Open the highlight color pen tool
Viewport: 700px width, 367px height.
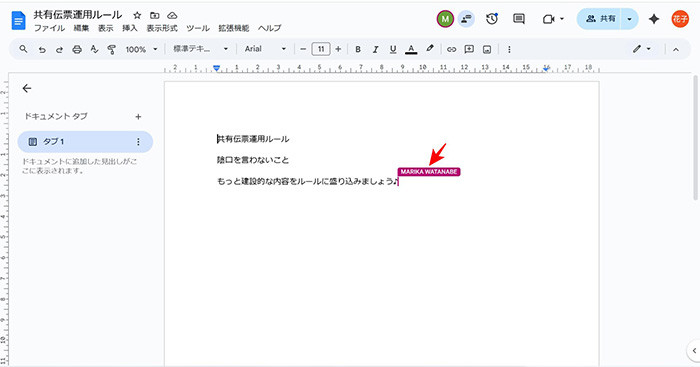click(x=429, y=49)
